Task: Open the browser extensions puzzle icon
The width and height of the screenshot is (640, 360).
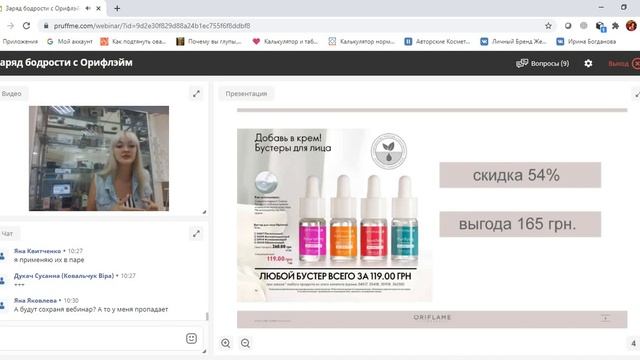Action: click(615, 26)
